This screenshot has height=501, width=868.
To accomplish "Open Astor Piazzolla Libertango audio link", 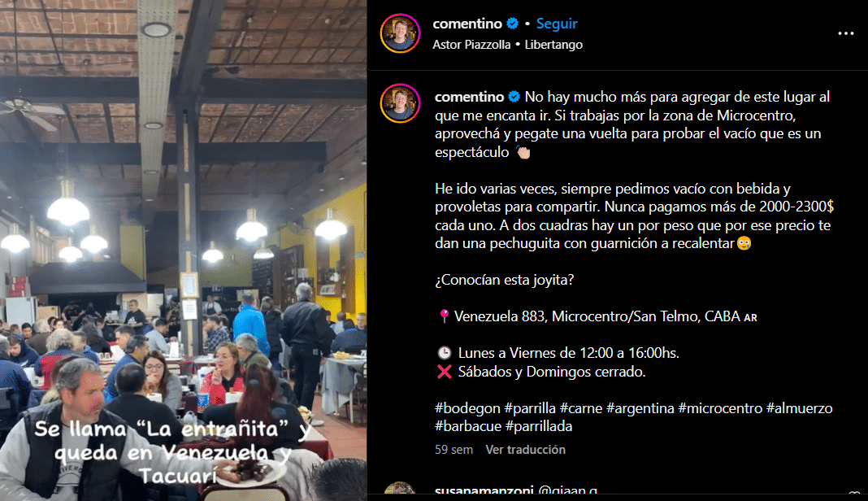I will click(x=507, y=45).
